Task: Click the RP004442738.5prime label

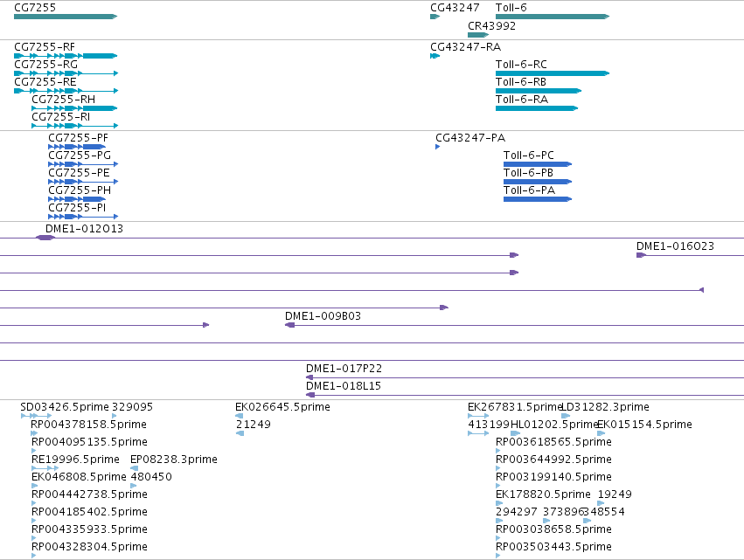Action: (89, 494)
